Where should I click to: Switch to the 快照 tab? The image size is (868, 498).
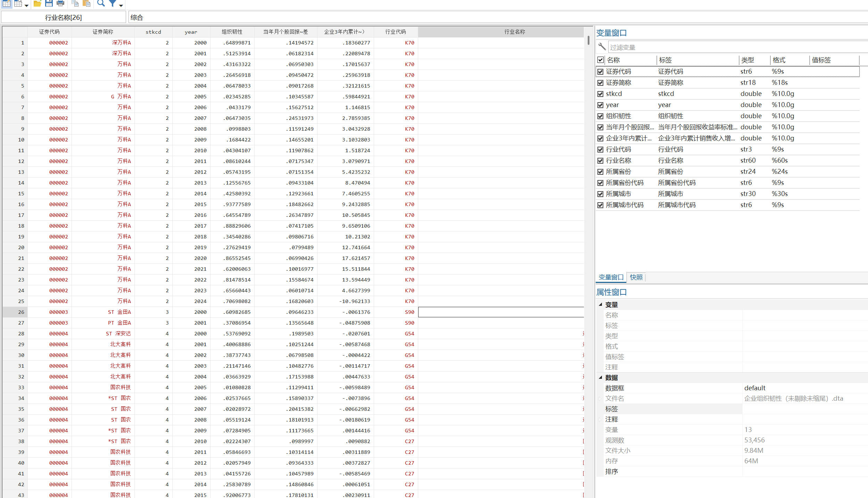click(x=636, y=277)
